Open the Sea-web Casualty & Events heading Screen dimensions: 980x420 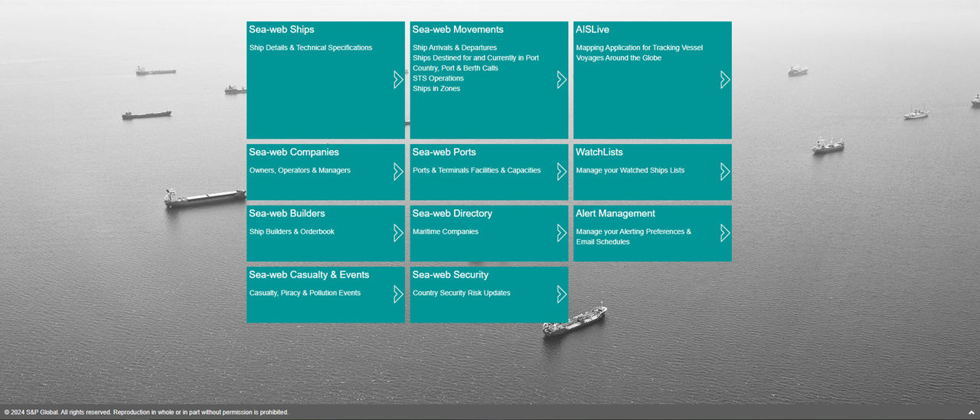pyautogui.click(x=309, y=275)
